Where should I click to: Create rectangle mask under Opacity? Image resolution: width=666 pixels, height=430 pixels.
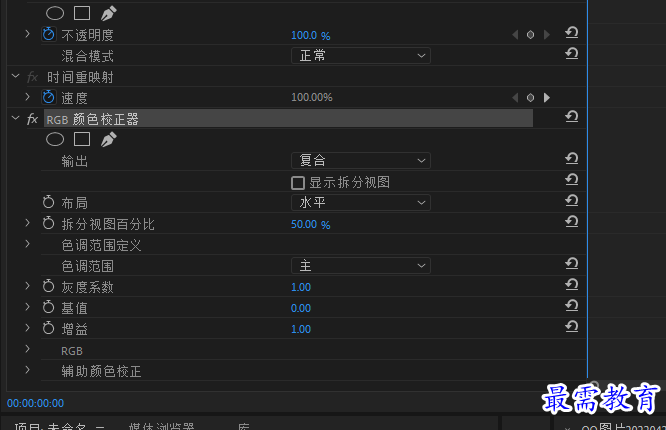coord(82,13)
